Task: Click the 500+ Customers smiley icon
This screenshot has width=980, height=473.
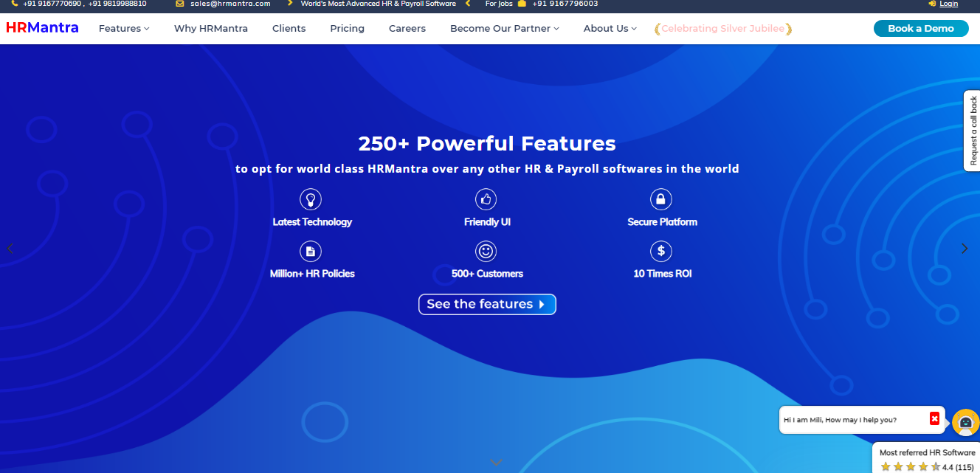Action: coord(486,252)
